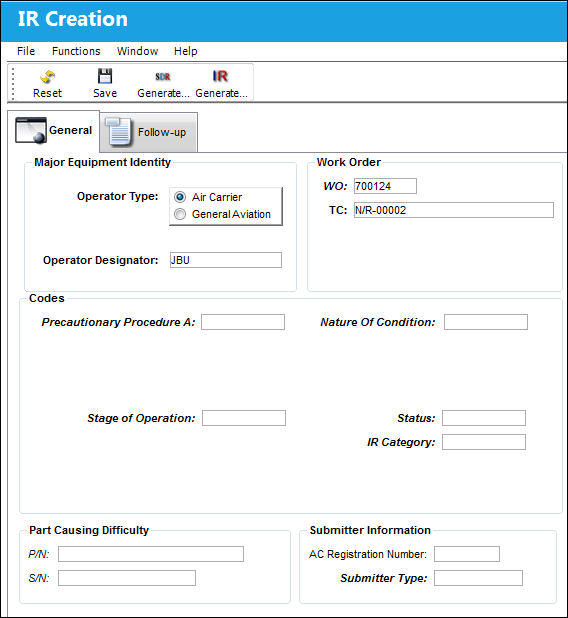
Task: Click the General tab window icon
Action: 31,130
